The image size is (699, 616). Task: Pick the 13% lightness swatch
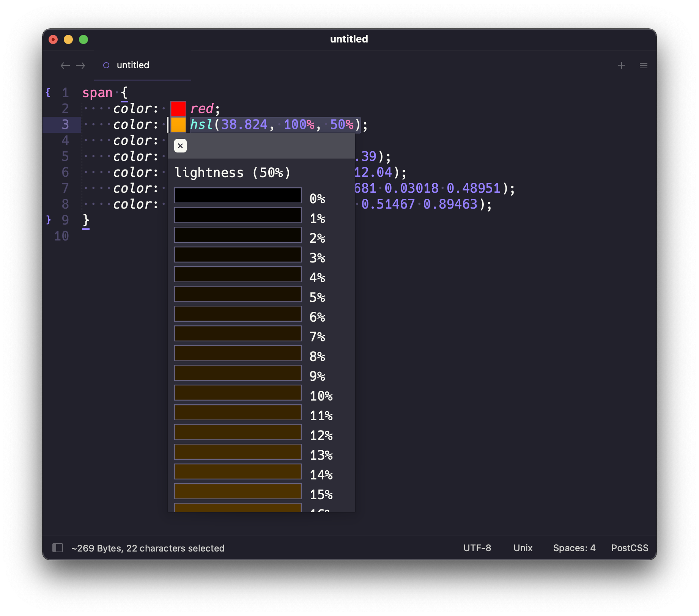(x=238, y=452)
